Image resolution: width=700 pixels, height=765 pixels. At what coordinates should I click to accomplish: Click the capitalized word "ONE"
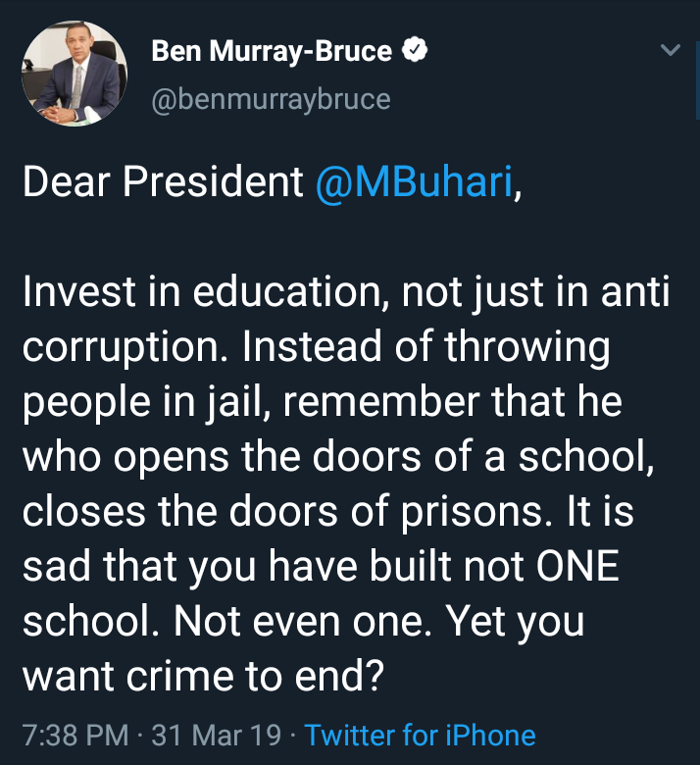click(576, 569)
